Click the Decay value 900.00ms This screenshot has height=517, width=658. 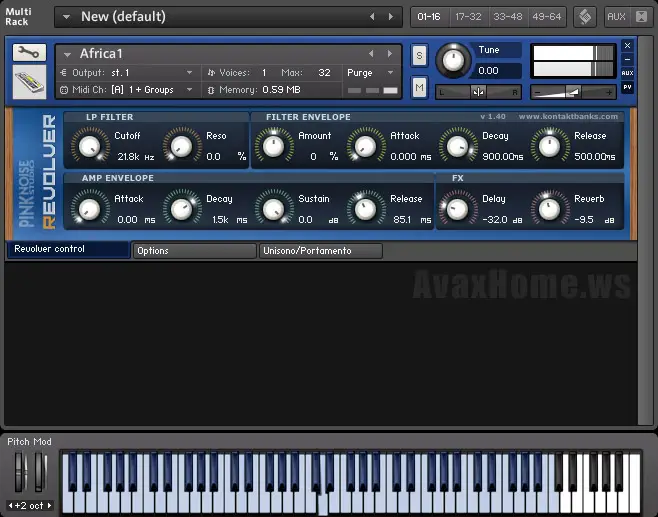point(503,157)
